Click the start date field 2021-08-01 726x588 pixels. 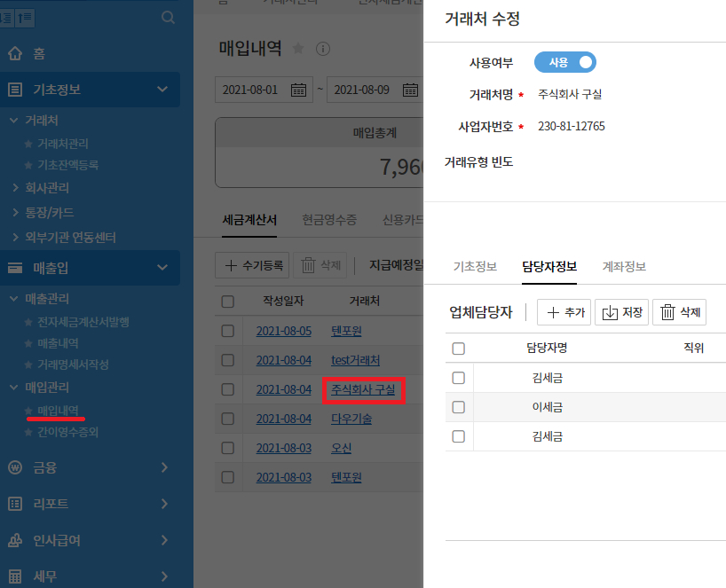(249, 90)
